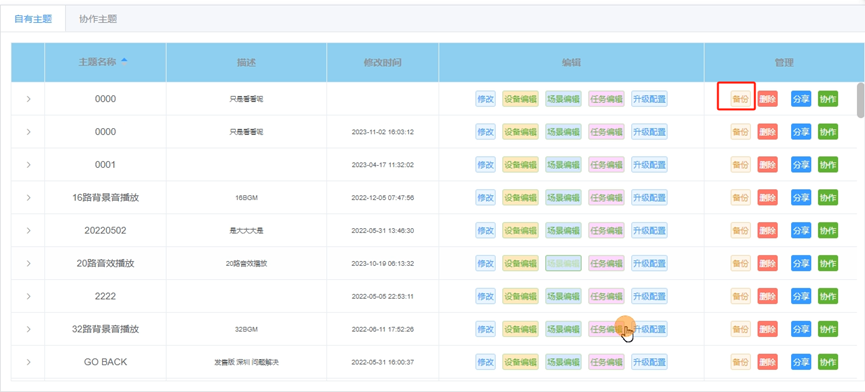Viewport: 865px width, 392px height.
Task: Click 分享 for 20220502 theme
Action: coord(801,230)
